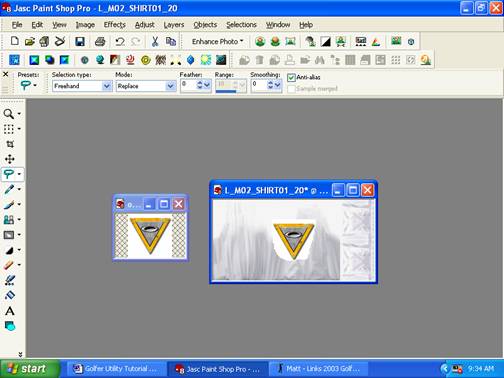
Task: Open the Adjust menu
Action: point(144,25)
